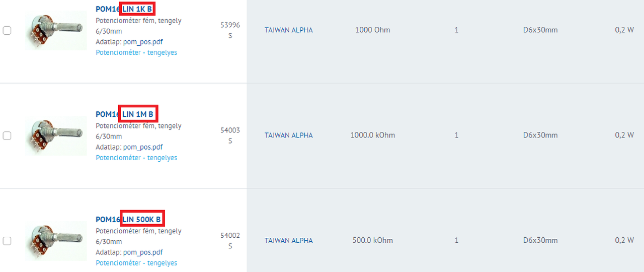Click TAIWAN ALPHA in the 1000 Ohm row
This screenshot has height=272, width=644.
tap(289, 30)
